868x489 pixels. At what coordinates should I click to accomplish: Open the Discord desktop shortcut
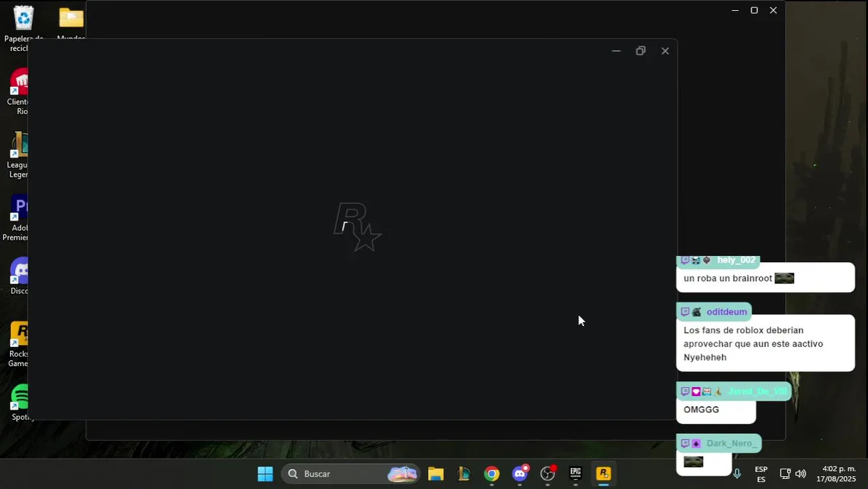(19, 275)
